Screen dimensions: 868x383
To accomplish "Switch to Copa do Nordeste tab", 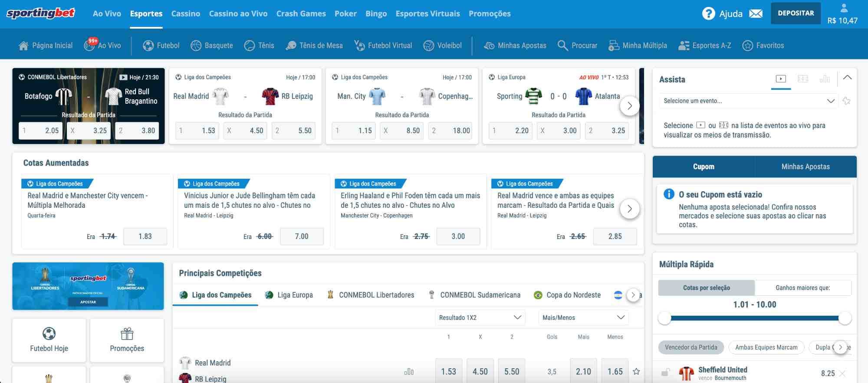I will (567, 295).
